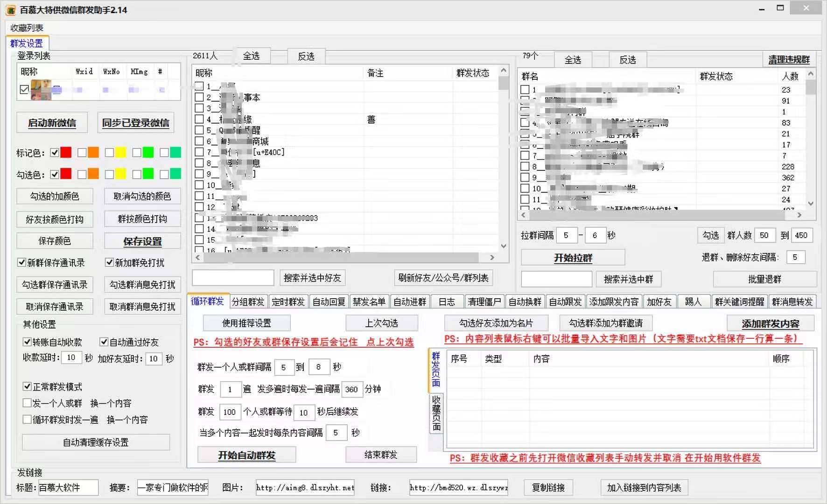The image size is (827, 504).
Task: Open the 定时群发 tab
Action: (x=288, y=301)
